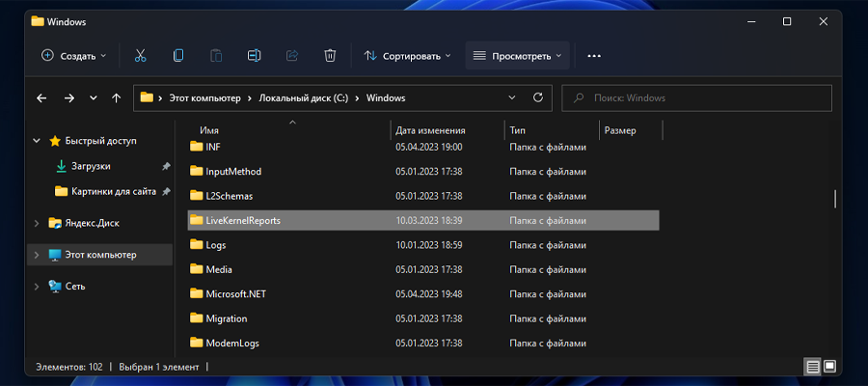
Task: Click the pin icon next to Загрузки
Action: [166, 166]
